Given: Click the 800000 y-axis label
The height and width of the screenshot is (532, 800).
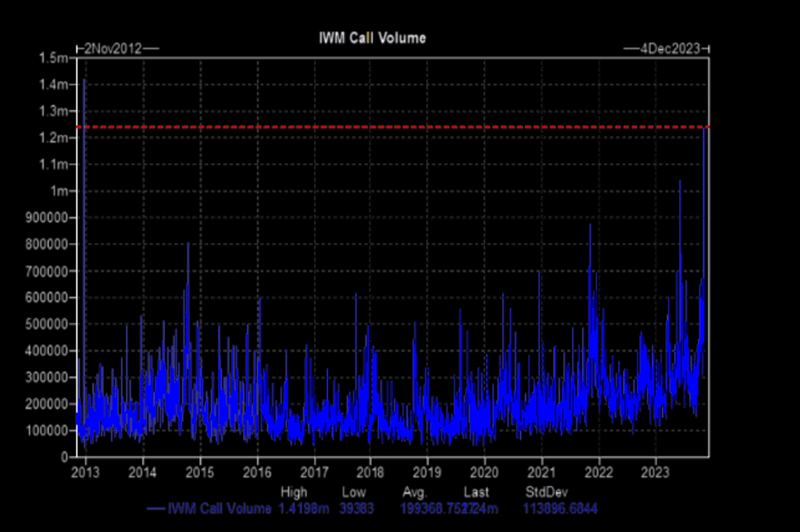Looking at the screenshot, I should [47, 243].
